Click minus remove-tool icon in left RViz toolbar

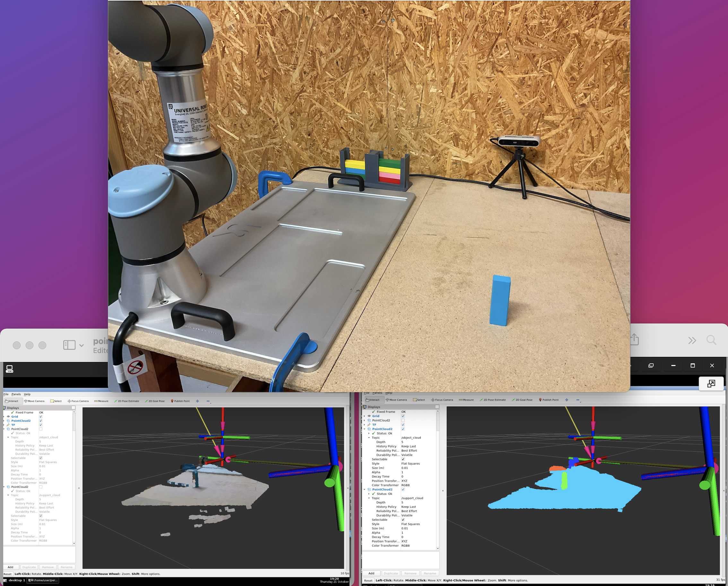click(x=208, y=401)
